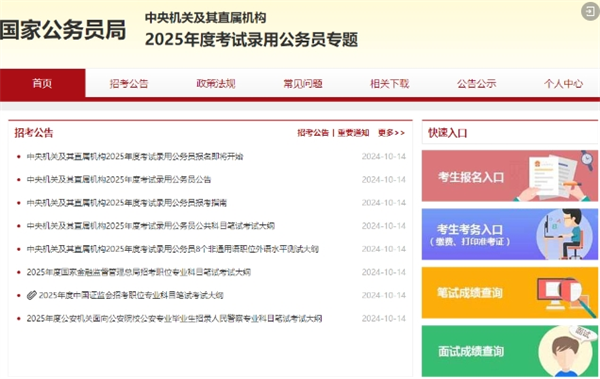The image size is (600, 379).
Task: Open 8个非通用语职位外语水平测试大纲 link
Action: (x=173, y=249)
